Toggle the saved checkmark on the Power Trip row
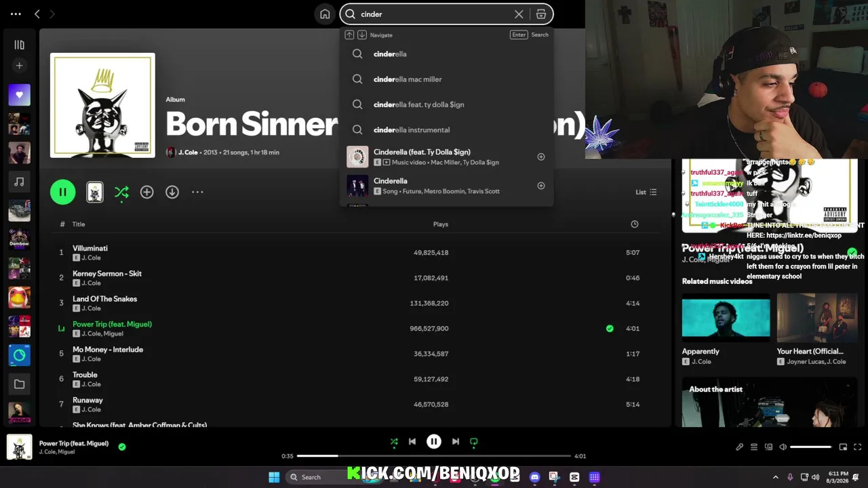 [610, 329]
